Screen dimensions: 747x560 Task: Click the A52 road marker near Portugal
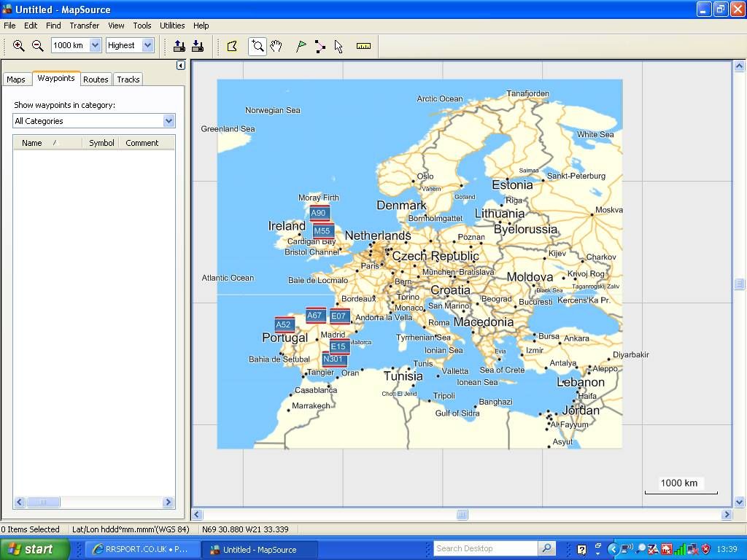click(x=284, y=324)
